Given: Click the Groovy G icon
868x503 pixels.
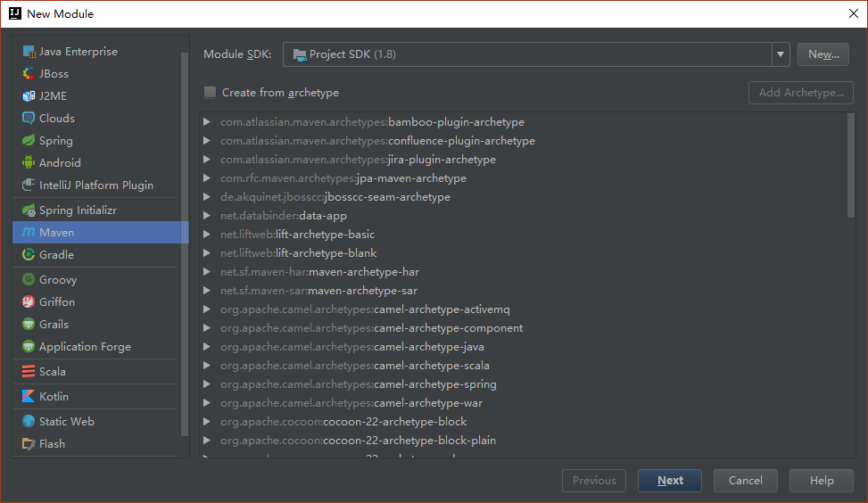Looking at the screenshot, I should coord(29,279).
